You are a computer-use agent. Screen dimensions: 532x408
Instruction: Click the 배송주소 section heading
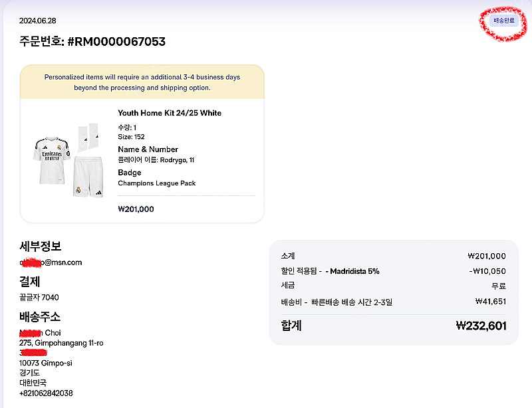(41, 316)
